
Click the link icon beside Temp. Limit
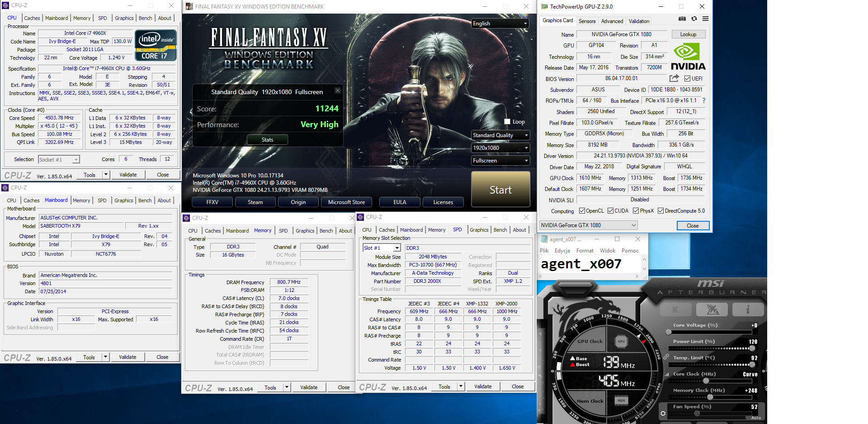[666, 357]
